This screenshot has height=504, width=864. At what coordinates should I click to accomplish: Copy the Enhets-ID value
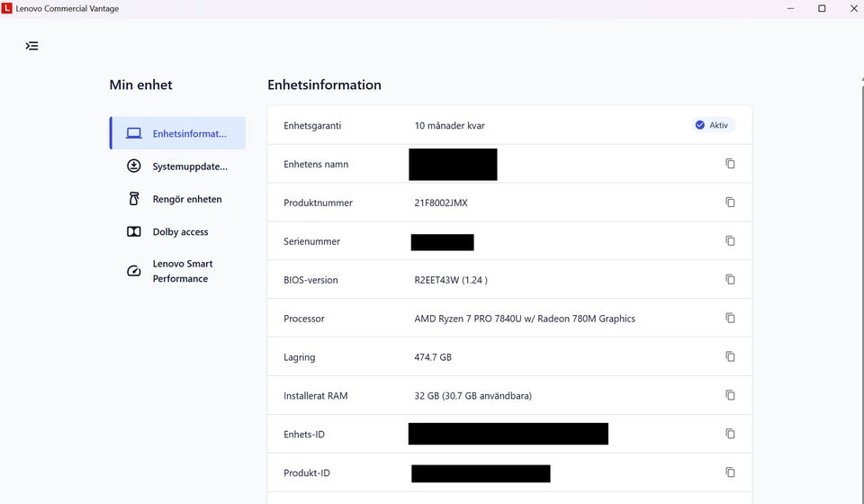[730, 434]
